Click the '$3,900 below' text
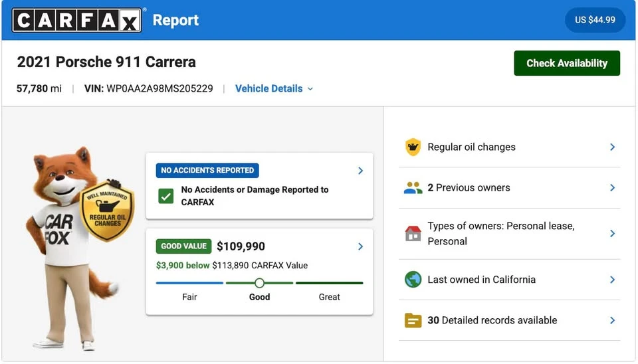 [x=183, y=265]
